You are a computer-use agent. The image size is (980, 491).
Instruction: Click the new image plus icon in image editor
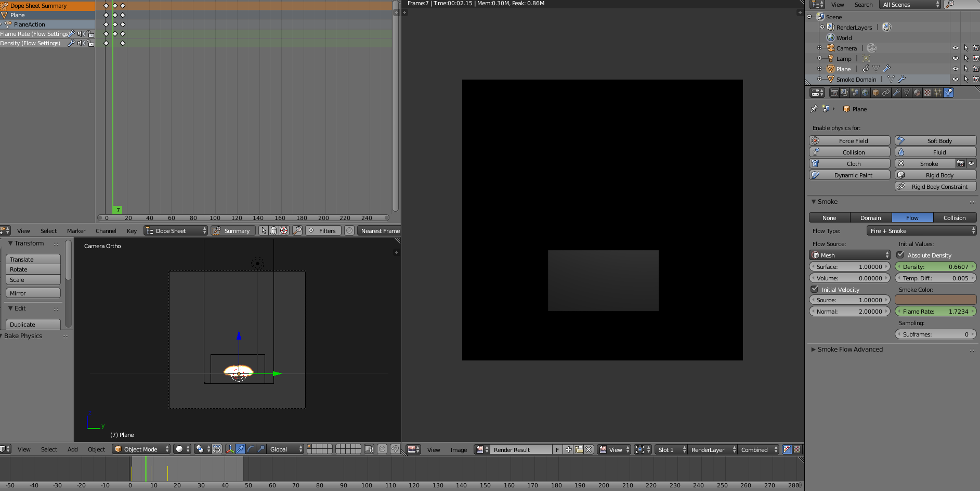coord(569,449)
